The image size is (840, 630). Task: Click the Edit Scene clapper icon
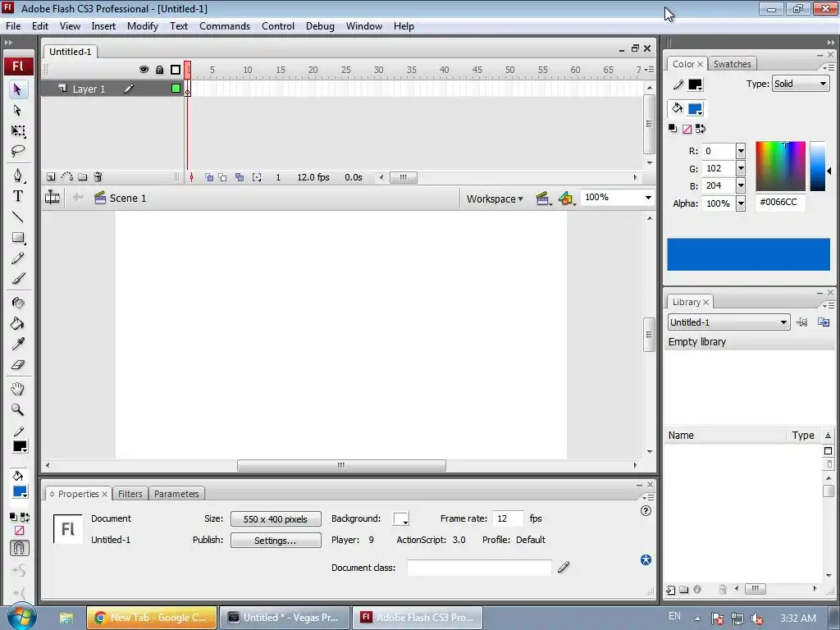543,199
